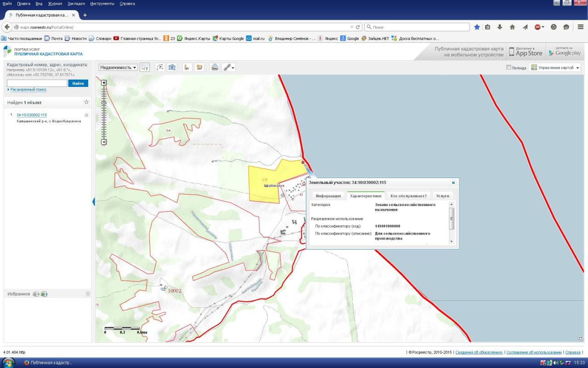The width and height of the screenshot is (588, 368).
Task: Activate the distance measurement tool
Action: pos(160,67)
